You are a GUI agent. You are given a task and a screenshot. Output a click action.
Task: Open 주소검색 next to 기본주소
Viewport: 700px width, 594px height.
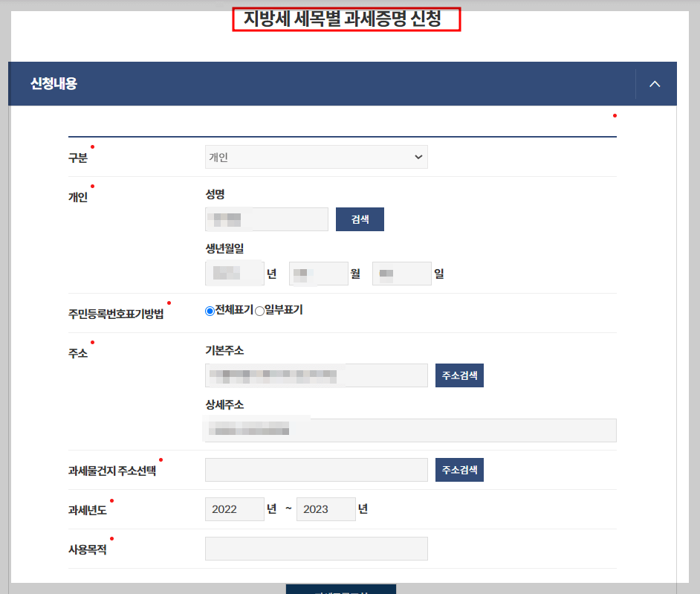[x=458, y=375]
